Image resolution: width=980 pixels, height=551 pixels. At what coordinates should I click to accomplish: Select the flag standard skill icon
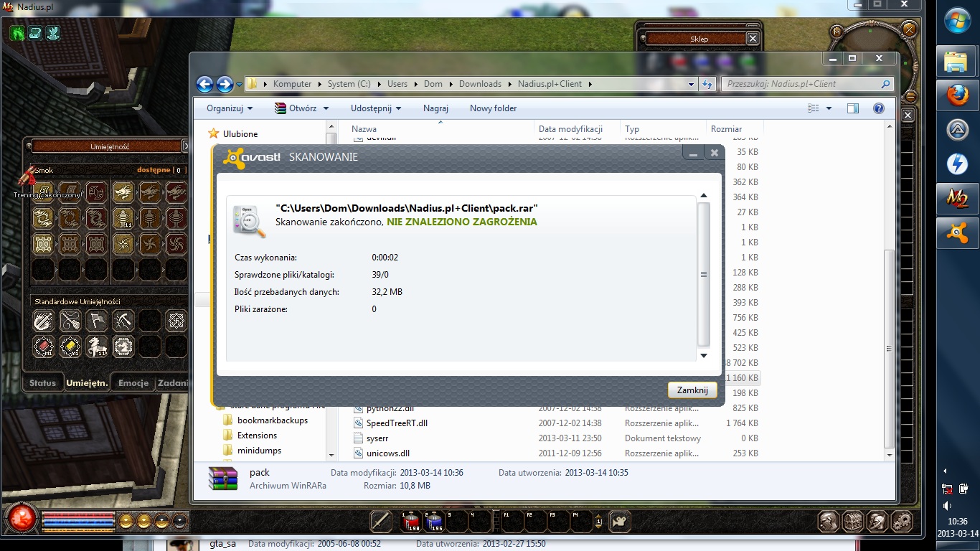pyautogui.click(x=97, y=320)
